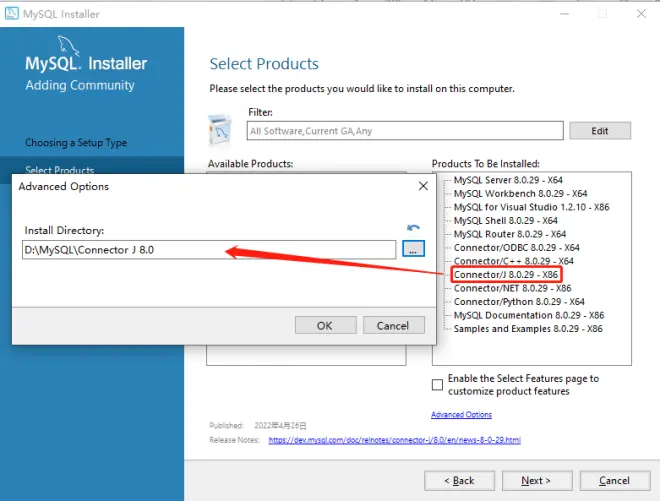Select the Select Products sidebar step
660x501 pixels.
coord(59,169)
